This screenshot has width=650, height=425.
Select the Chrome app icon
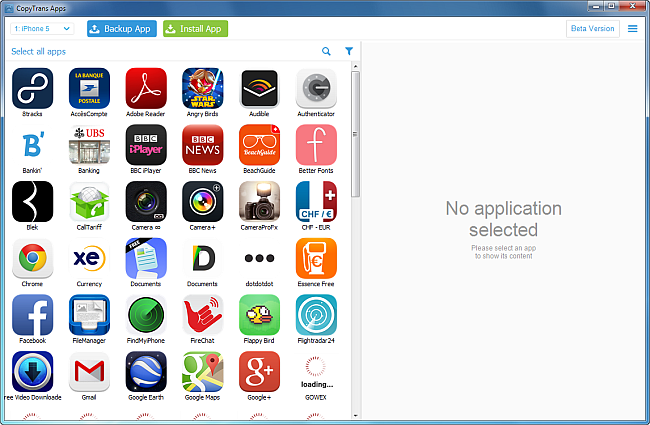pos(32,258)
